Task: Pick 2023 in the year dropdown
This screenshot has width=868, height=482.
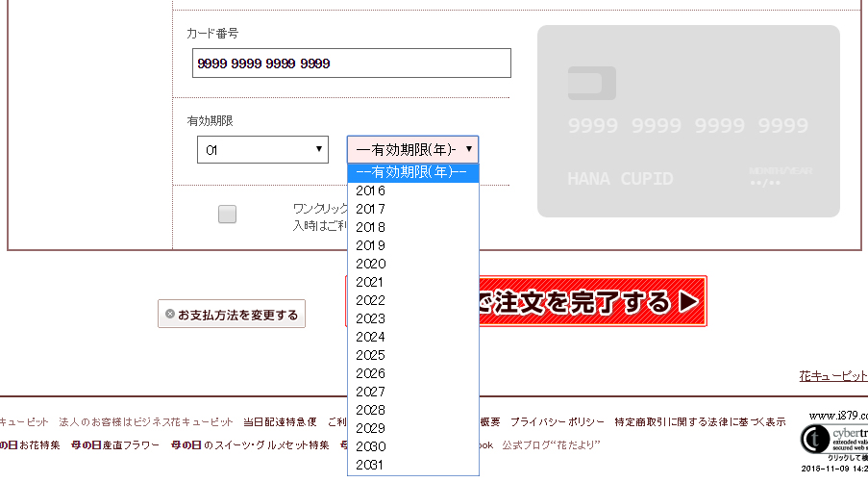Action: coord(413,318)
